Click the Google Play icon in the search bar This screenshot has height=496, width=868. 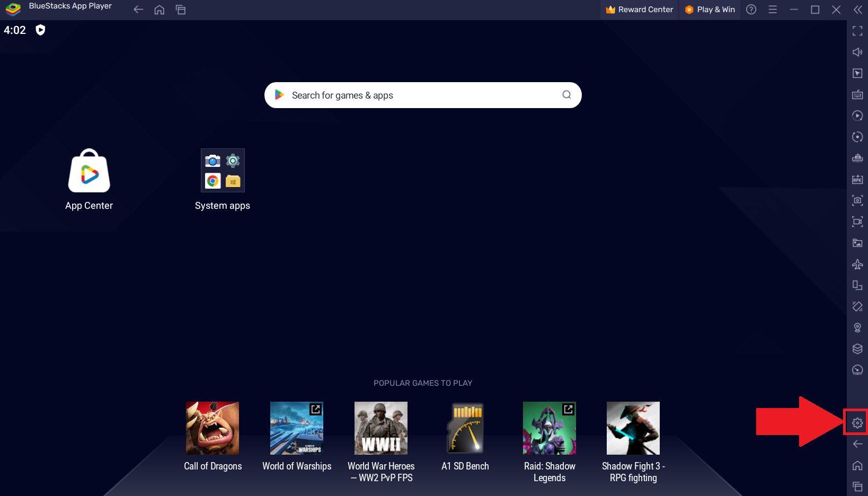point(279,95)
